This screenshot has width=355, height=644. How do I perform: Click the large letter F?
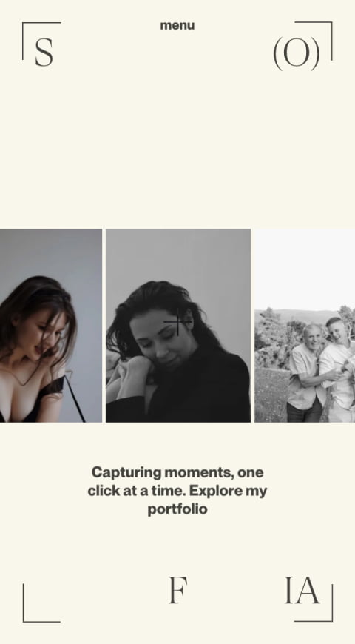click(x=178, y=590)
